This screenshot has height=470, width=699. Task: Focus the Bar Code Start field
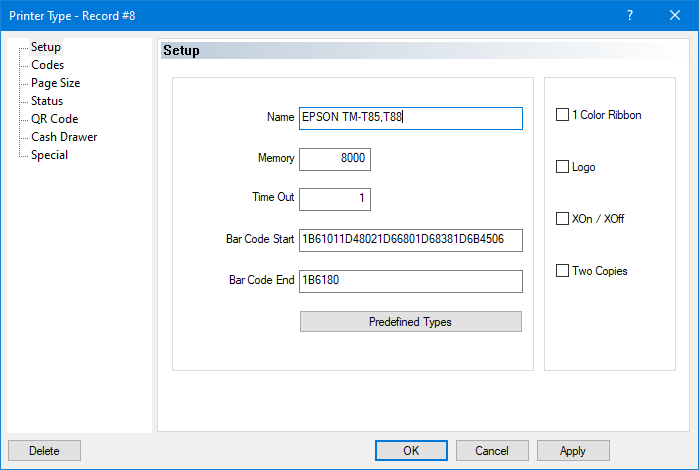click(x=410, y=241)
